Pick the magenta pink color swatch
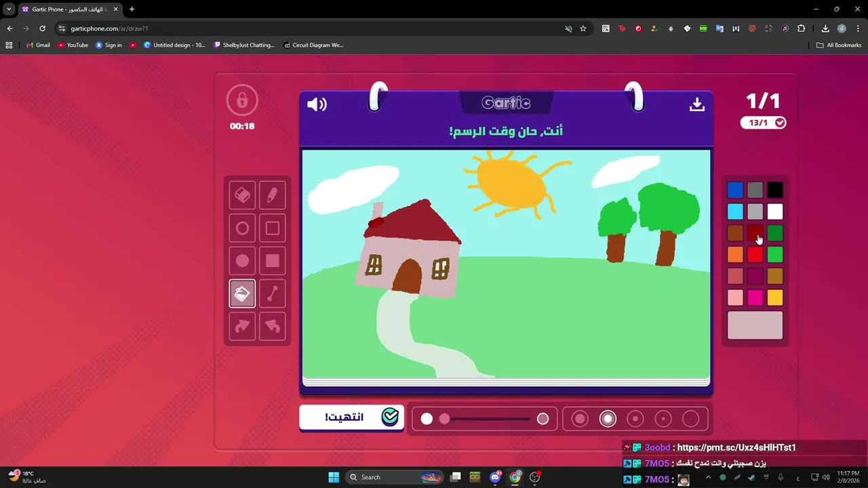 click(x=755, y=298)
